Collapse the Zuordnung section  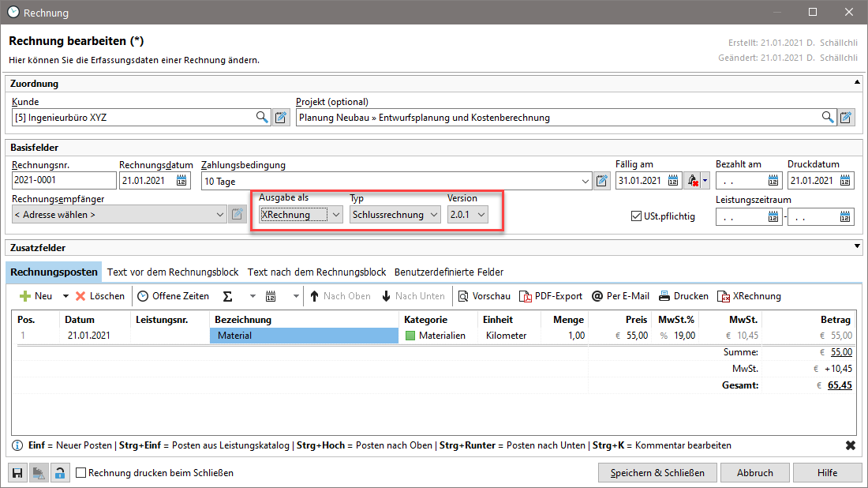click(x=856, y=83)
